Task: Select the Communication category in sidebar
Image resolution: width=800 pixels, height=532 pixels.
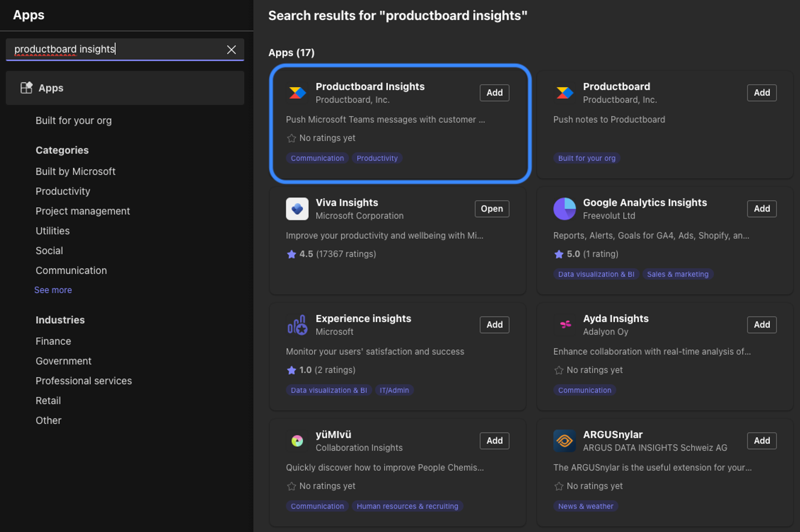Action: (x=71, y=270)
